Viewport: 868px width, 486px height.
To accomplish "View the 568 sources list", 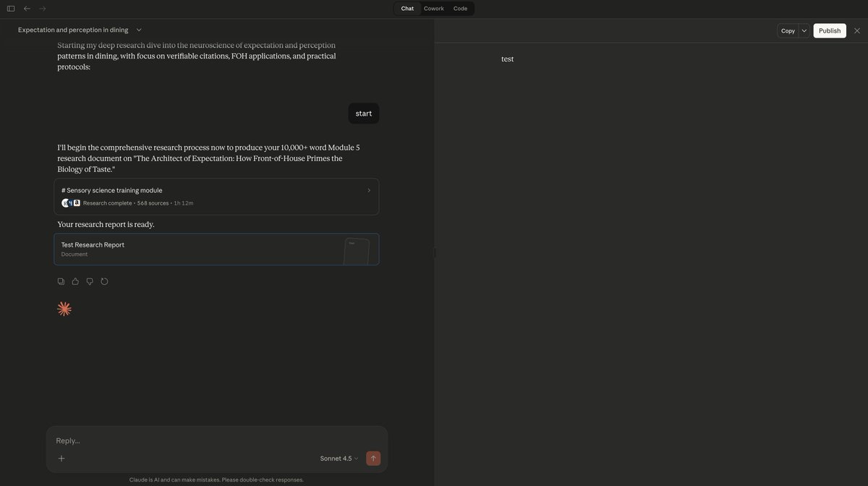I will pos(153,203).
